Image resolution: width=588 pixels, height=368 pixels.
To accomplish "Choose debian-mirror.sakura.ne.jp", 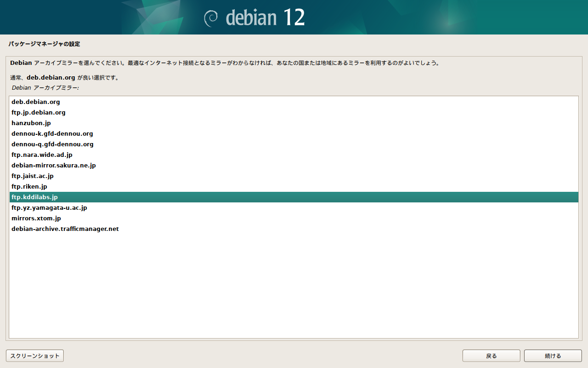I will pyautogui.click(x=294, y=165).
